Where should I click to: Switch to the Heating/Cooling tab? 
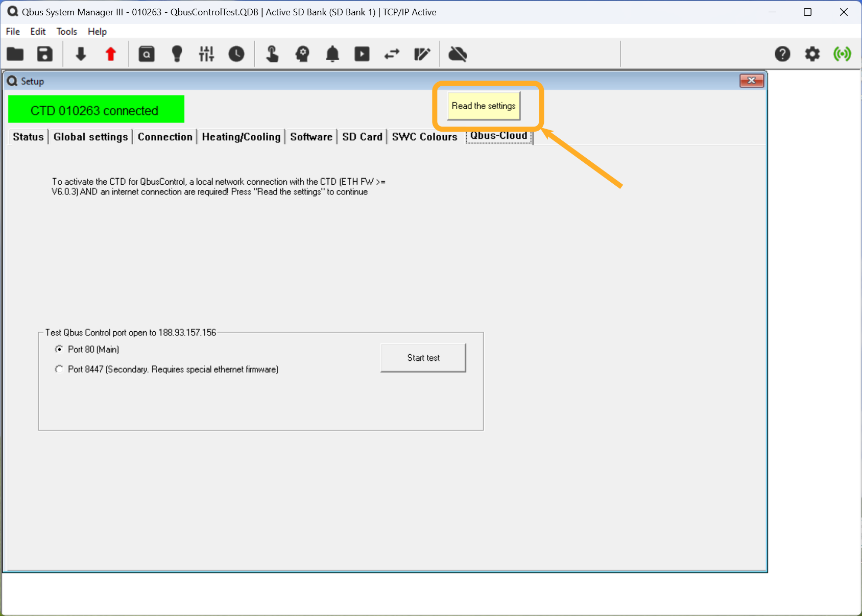[x=241, y=137]
